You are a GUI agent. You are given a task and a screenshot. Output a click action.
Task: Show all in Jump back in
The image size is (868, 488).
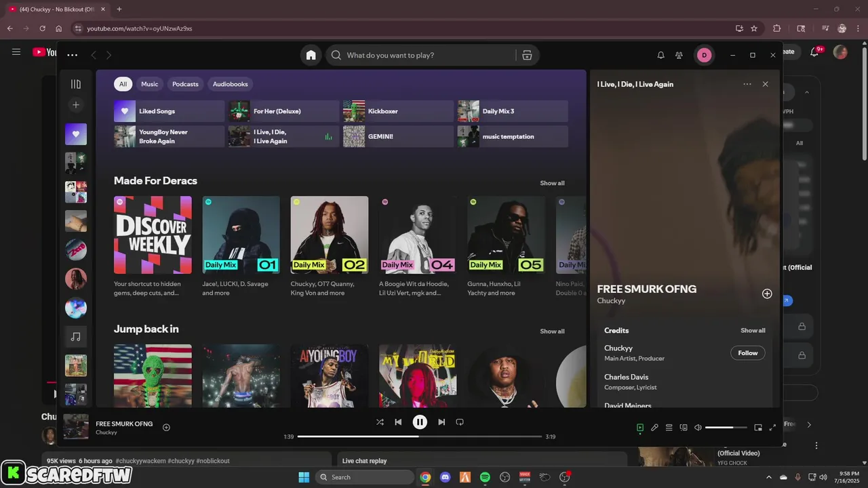(552, 331)
